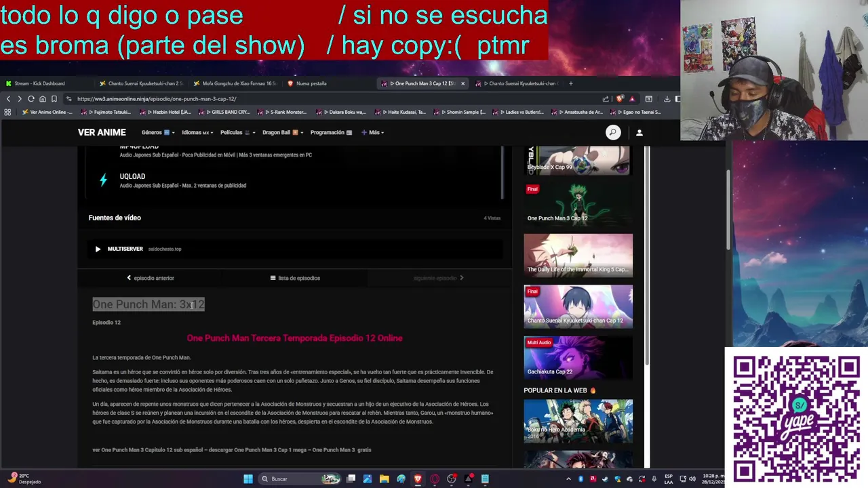Image resolution: width=868 pixels, height=488 pixels.
Task: Open the weather widget showing 20°C
Action: click(25, 479)
